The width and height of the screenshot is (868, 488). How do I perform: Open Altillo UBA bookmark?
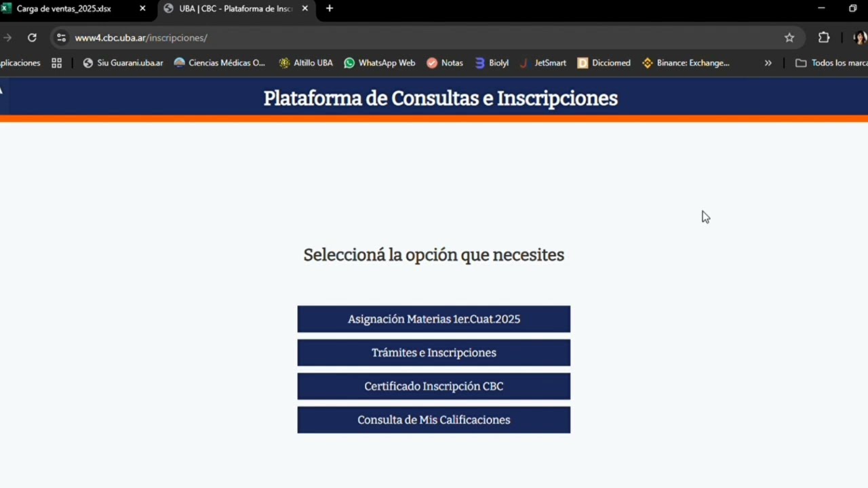(x=305, y=63)
